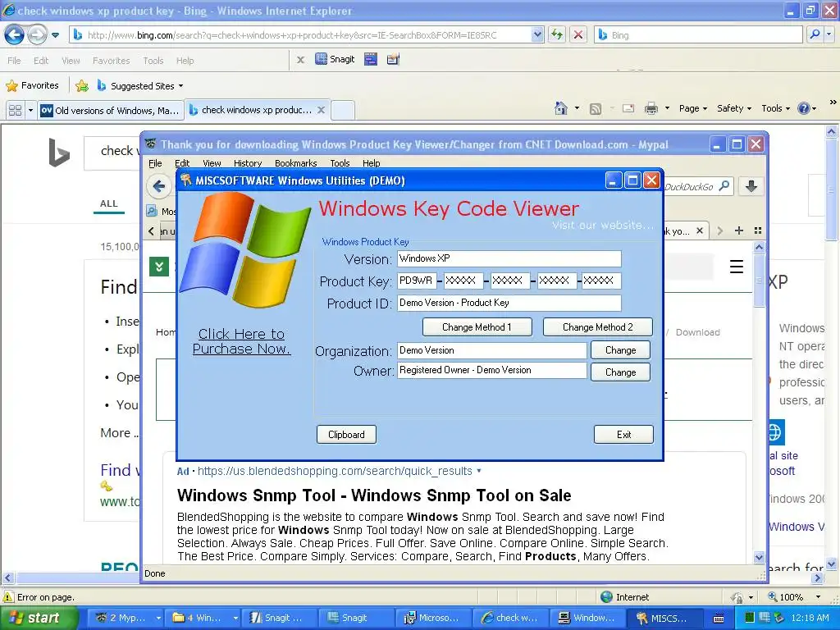The height and width of the screenshot is (630, 840).
Task: Click the Favorites star button
Action: (x=32, y=85)
